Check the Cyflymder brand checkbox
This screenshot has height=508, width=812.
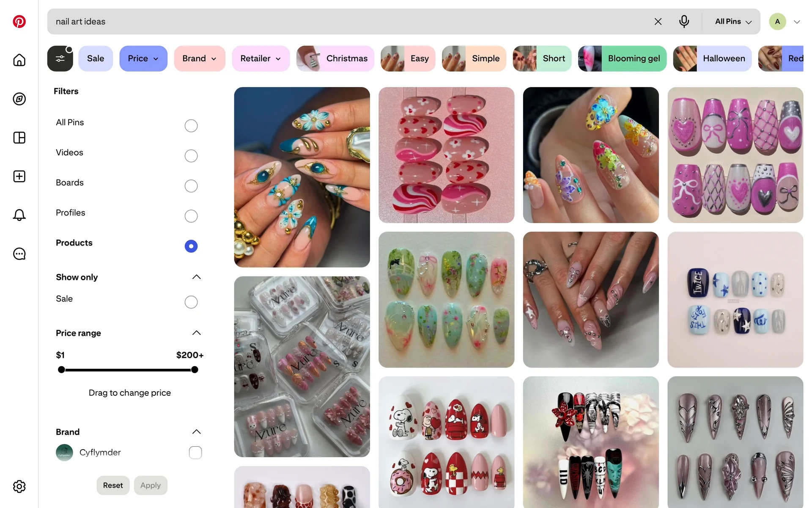coord(195,453)
